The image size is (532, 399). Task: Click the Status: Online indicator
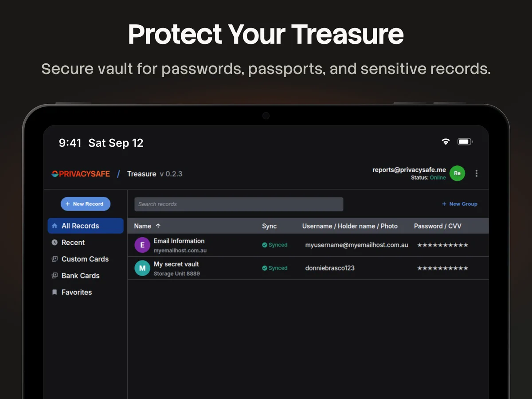click(428, 177)
